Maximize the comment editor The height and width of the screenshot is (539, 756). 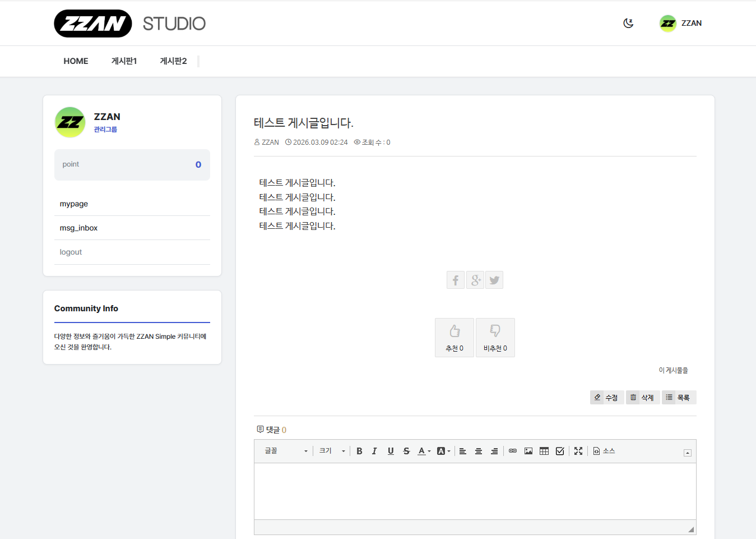(578, 451)
